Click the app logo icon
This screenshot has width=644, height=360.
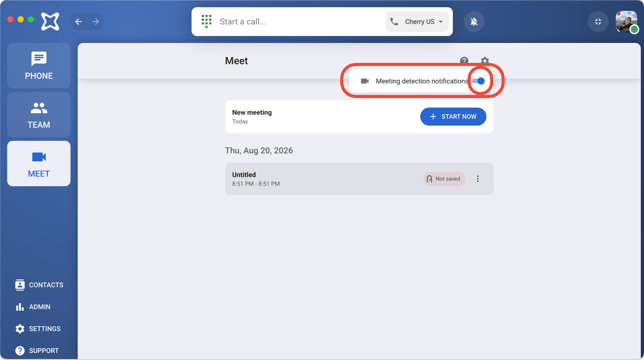tap(50, 21)
